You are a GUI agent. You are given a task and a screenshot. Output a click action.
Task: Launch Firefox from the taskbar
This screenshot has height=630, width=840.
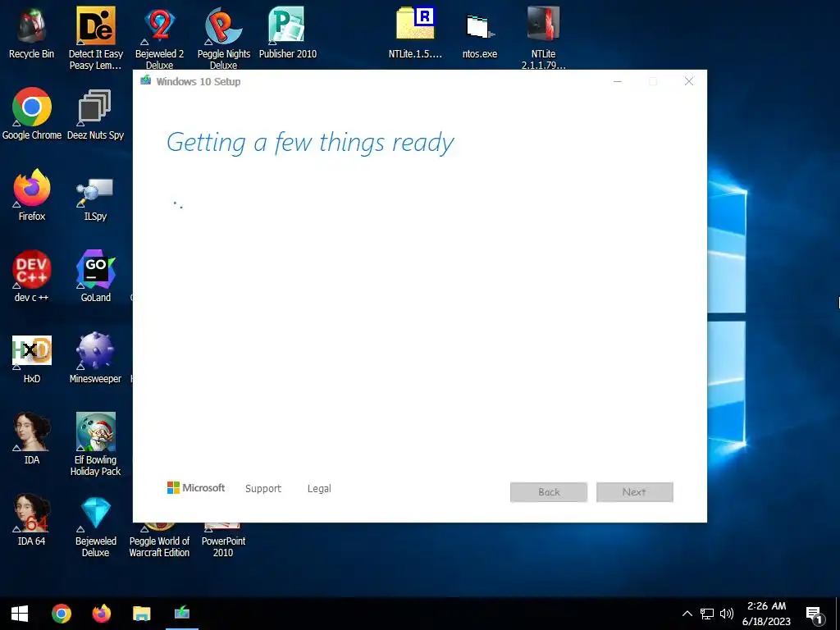pos(101,614)
